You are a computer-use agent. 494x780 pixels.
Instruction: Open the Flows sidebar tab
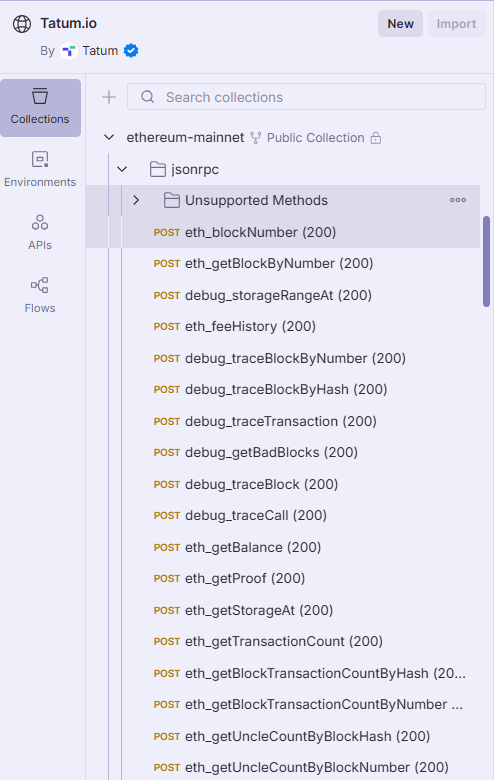click(40, 295)
